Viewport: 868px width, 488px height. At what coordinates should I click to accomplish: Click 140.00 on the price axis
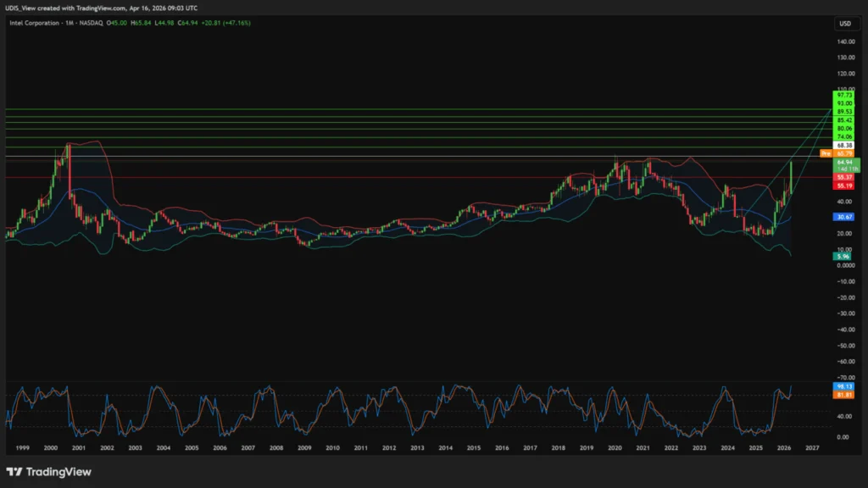(846, 42)
